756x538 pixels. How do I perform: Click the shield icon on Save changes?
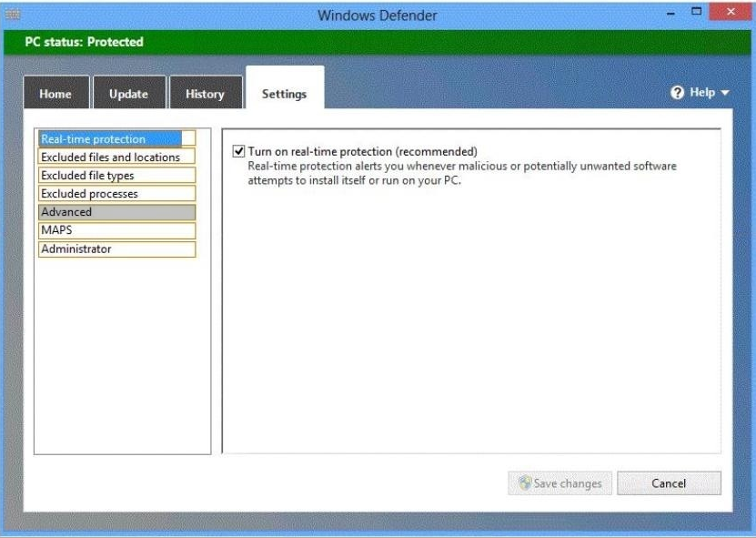tap(525, 482)
